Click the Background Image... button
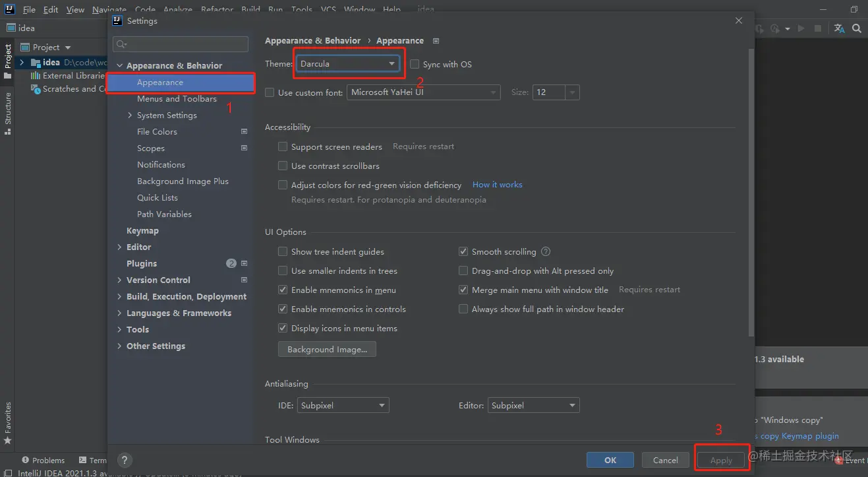The image size is (868, 477). pos(327,349)
